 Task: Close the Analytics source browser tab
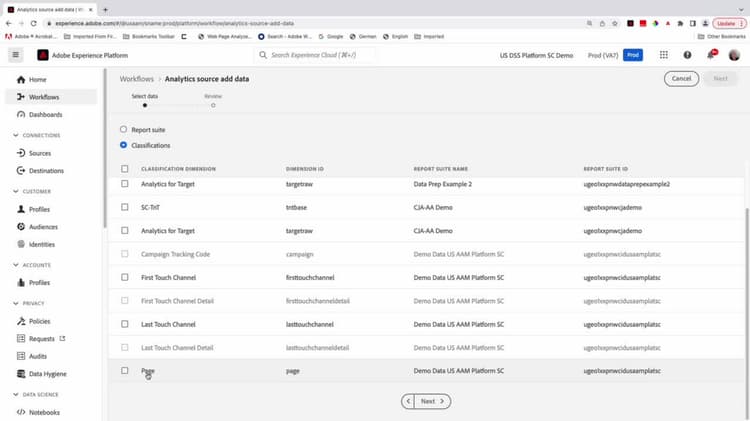pos(90,10)
